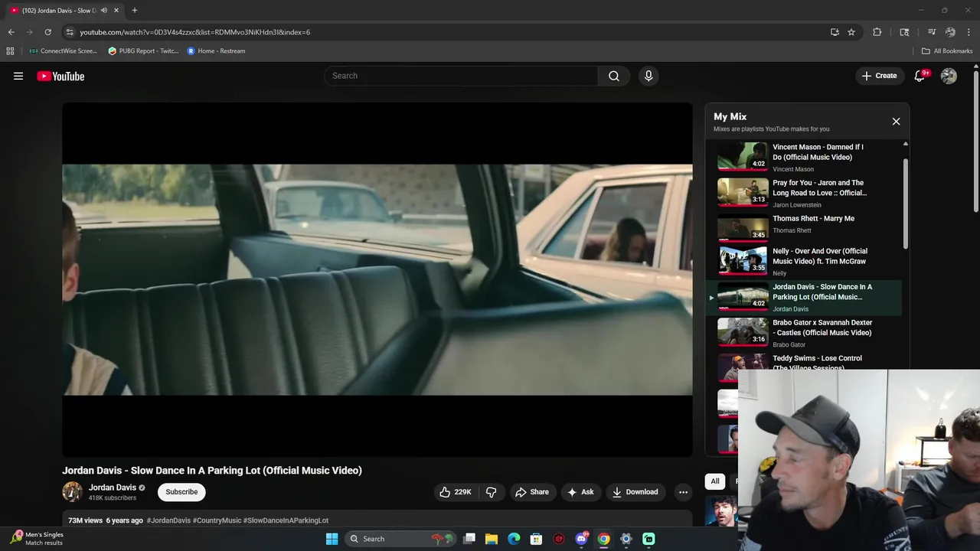Open ConnectWise bookmark
The height and width of the screenshot is (551, 980).
point(63,51)
